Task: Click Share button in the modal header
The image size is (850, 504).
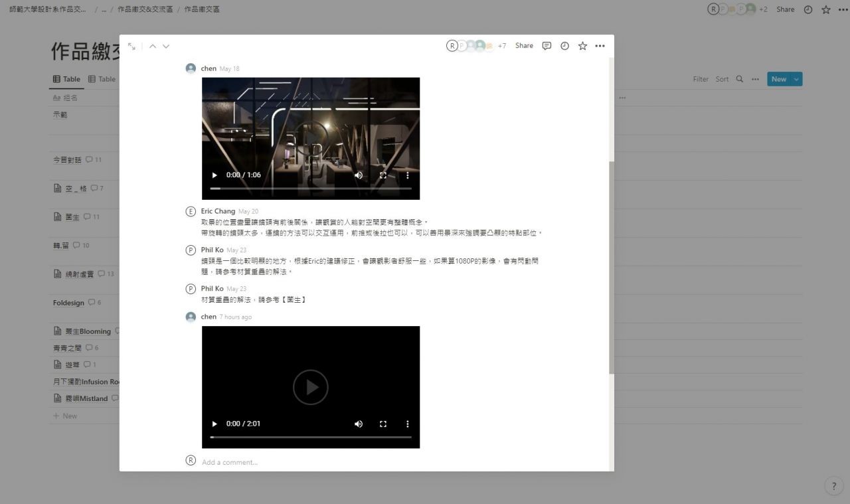Action: [x=524, y=46]
